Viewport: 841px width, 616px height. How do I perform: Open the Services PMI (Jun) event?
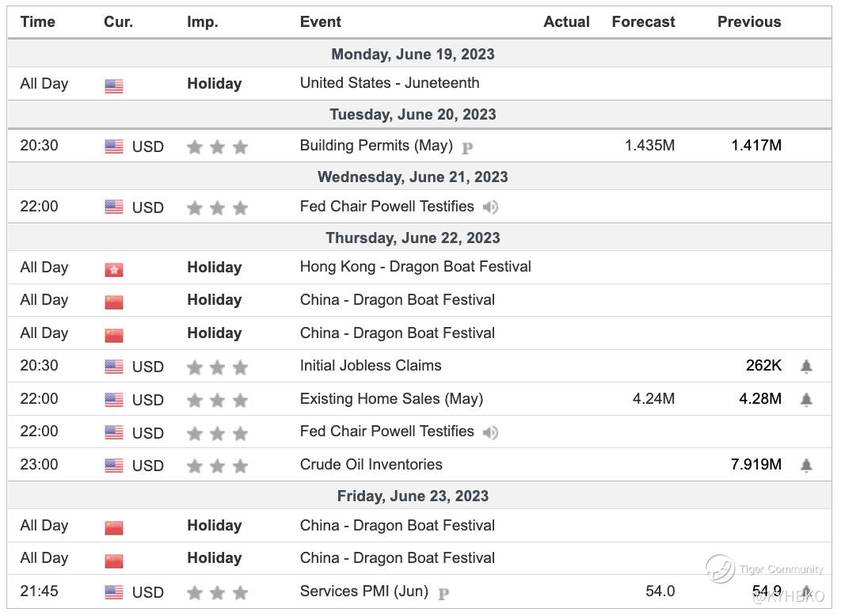click(363, 591)
